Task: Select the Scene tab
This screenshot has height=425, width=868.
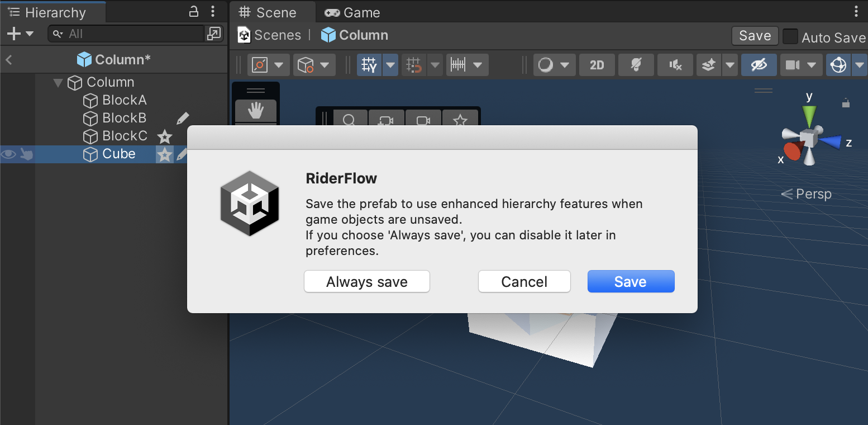Action: coord(267,12)
